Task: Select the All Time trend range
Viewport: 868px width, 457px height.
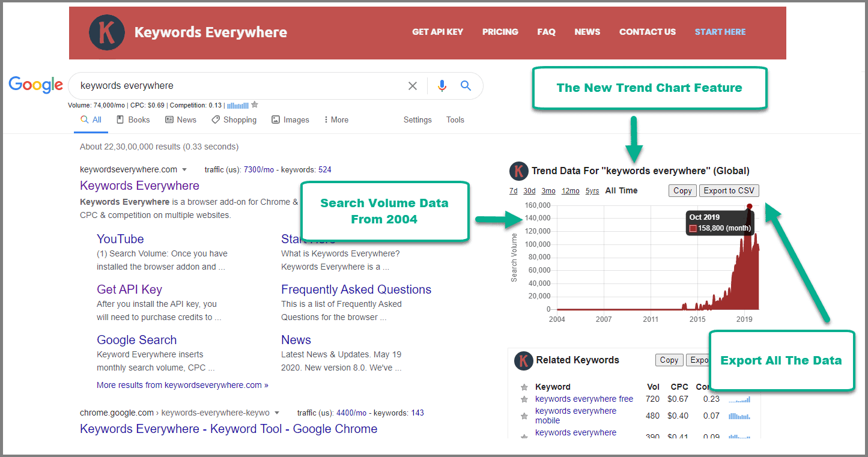Action: click(621, 191)
